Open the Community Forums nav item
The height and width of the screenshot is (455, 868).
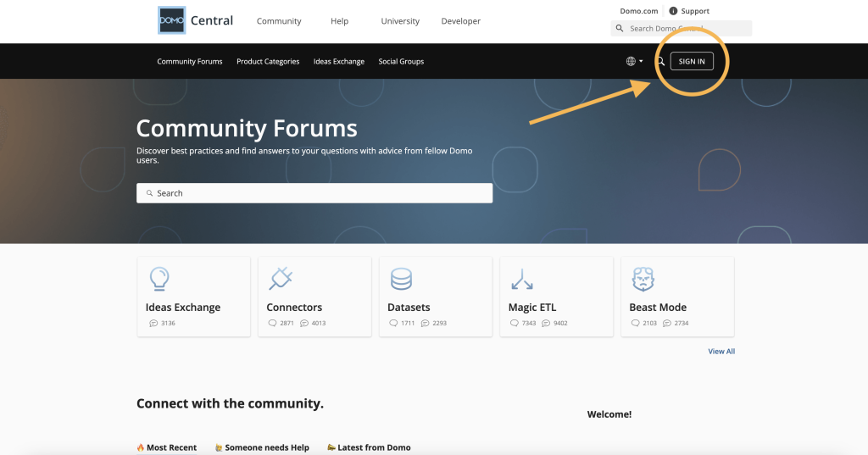(189, 61)
